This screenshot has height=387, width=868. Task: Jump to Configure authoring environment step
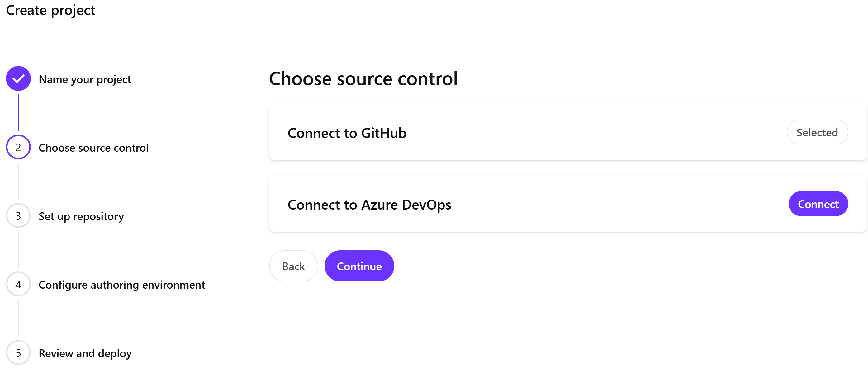122,285
